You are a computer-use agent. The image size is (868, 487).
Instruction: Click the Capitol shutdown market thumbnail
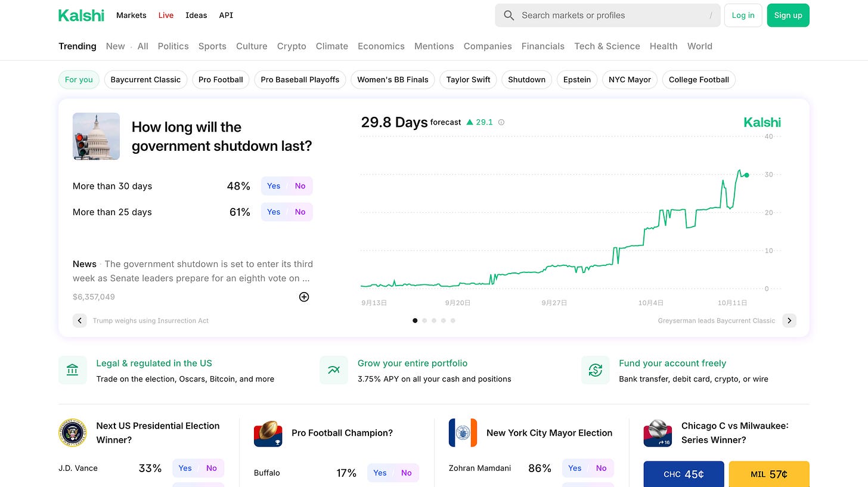[x=96, y=136]
